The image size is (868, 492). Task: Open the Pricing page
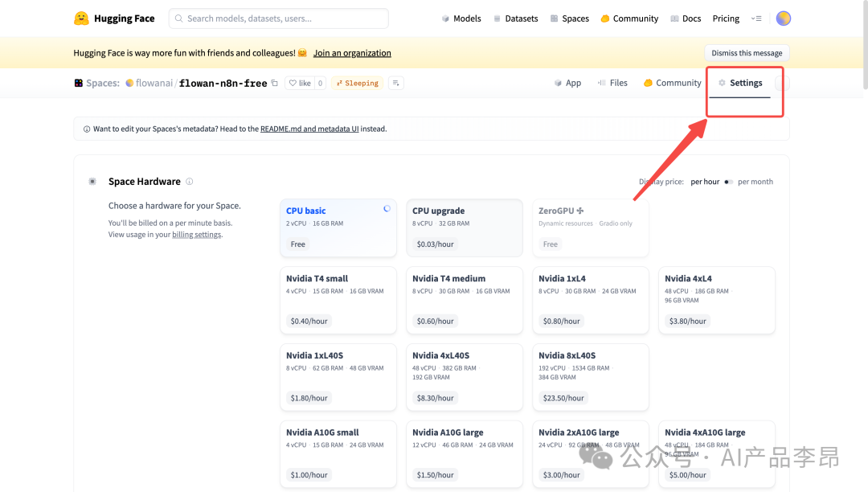point(726,18)
